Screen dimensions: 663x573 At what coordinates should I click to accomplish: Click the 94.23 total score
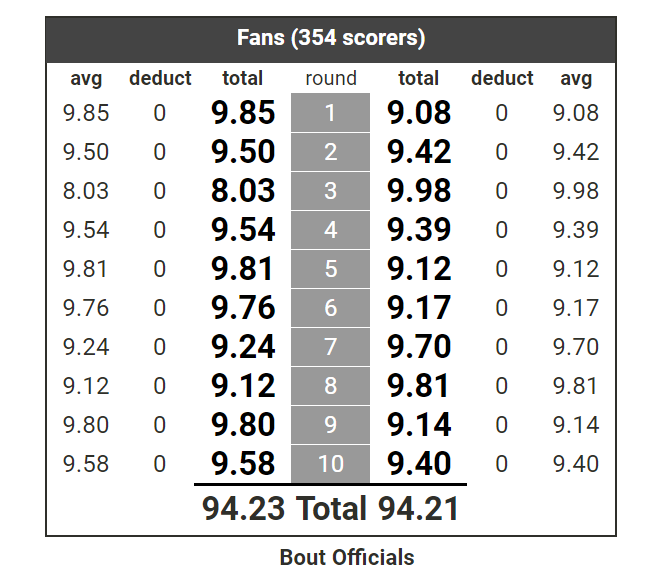244,508
